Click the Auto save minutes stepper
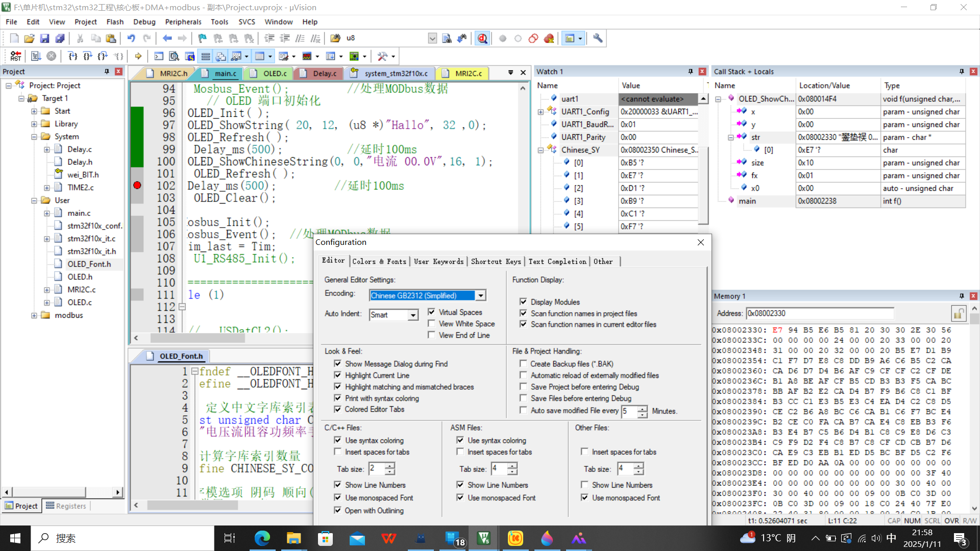The image size is (980, 551). (x=642, y=411)
